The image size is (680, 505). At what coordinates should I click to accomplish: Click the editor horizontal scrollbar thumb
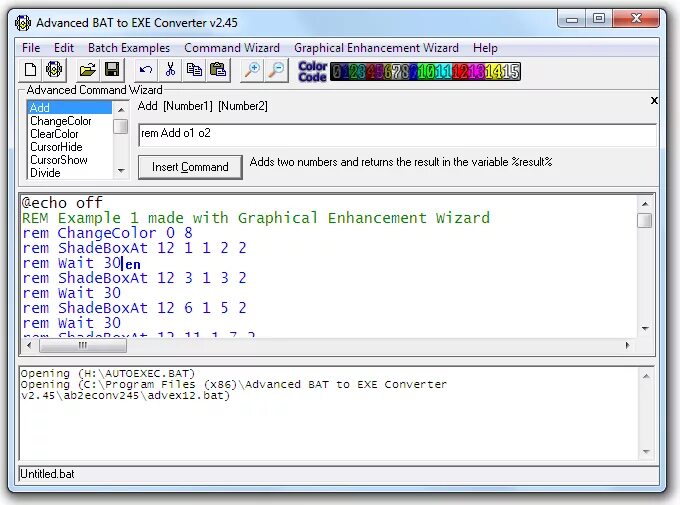[x=83, y=345]
